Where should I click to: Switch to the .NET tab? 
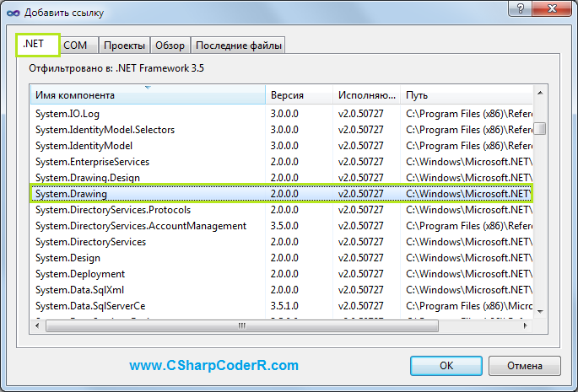[38, 45]
